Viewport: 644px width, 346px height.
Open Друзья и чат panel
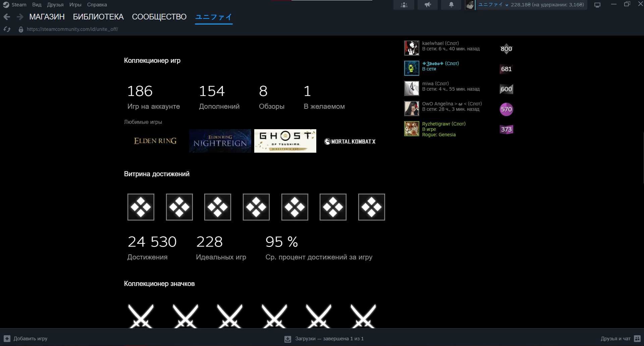pyautogui.click(x=621, y=339)
